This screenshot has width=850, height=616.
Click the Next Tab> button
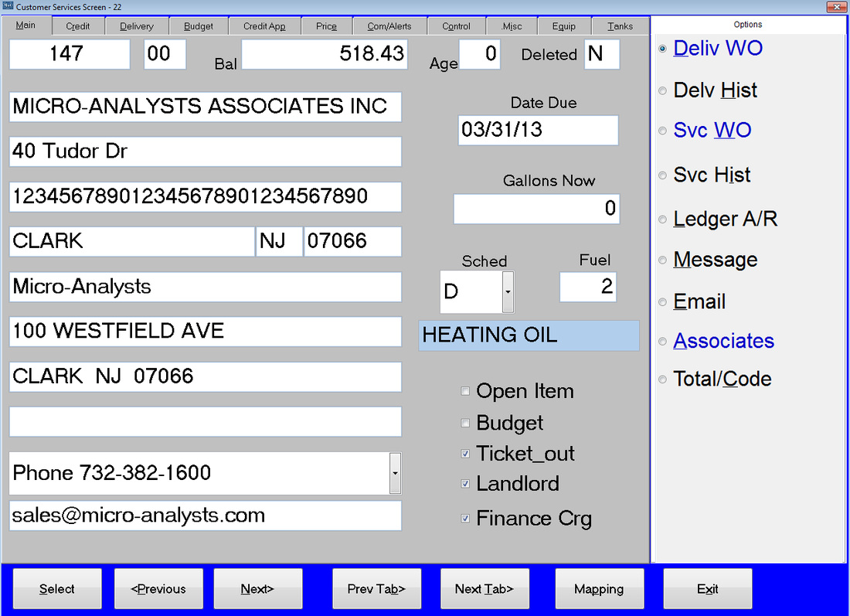coord(484,589)
